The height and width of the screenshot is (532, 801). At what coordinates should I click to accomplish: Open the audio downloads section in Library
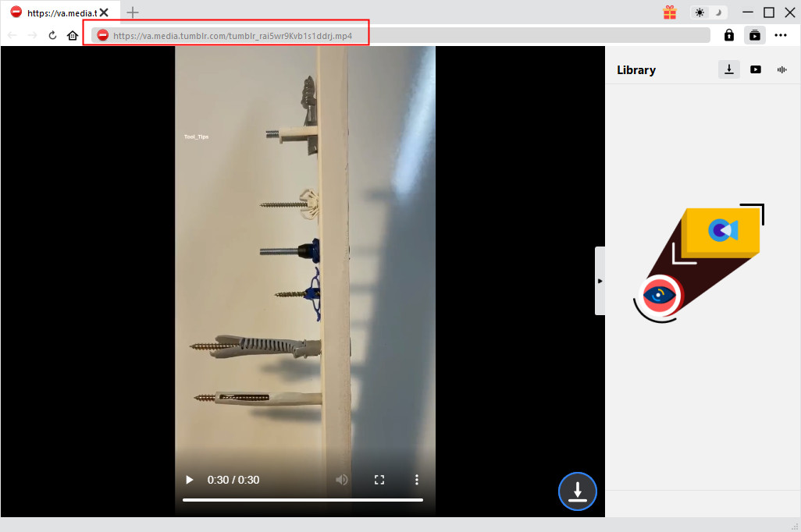[x=781, y=69]
